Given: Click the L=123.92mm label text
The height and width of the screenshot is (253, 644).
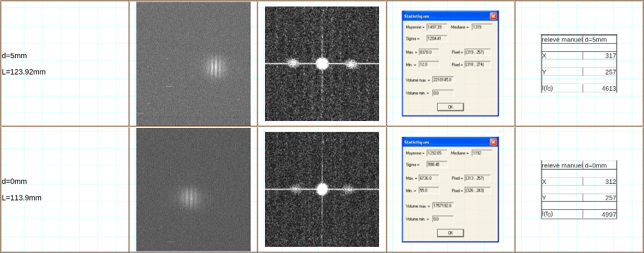Looking at the screenshot, I should pyautogui.click(x=24, y=72).
